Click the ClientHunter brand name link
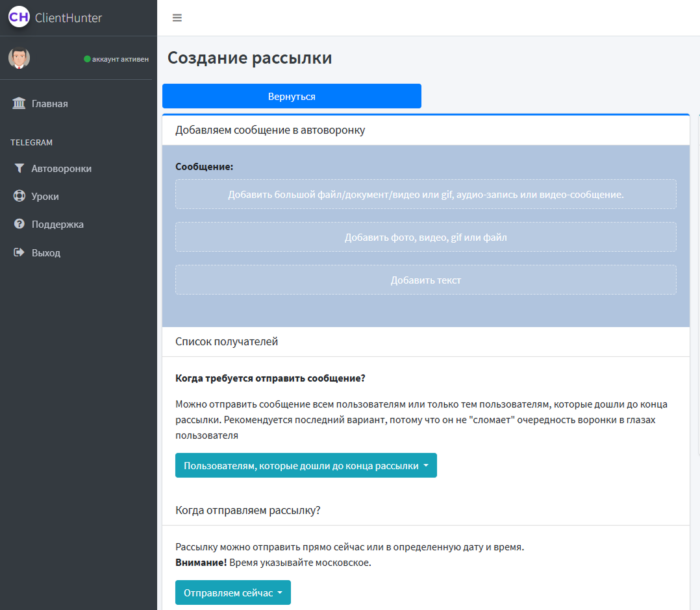Viewport: 700px width, 610px height. coord(68,18)
